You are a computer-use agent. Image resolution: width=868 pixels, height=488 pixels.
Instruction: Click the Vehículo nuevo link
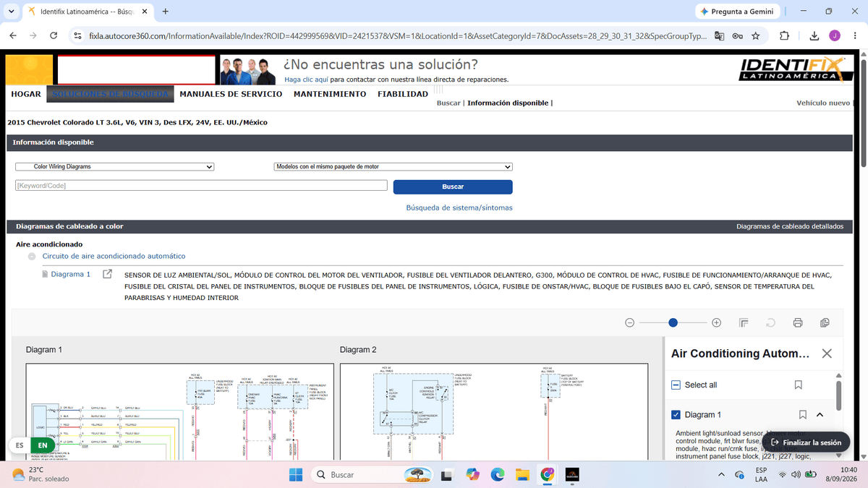pos(823,103)
